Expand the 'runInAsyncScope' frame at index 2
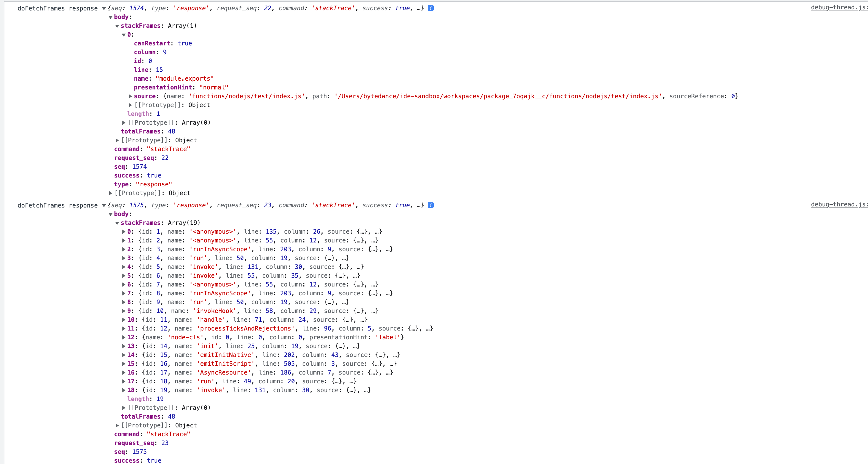The height and width of the screenshot is (464, 868). tap(124, 249)
